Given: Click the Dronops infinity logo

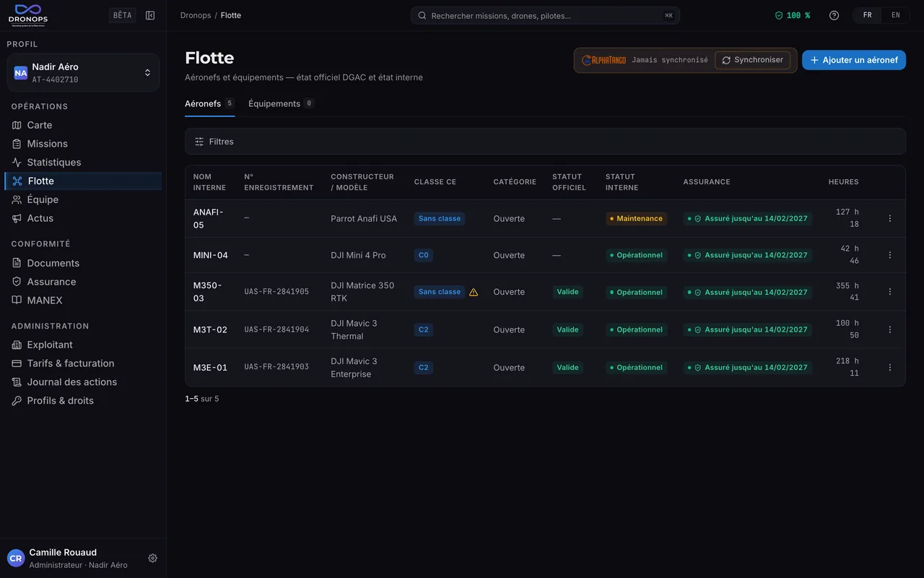Looking at the screenshot, I should click(x=28, y=14).
